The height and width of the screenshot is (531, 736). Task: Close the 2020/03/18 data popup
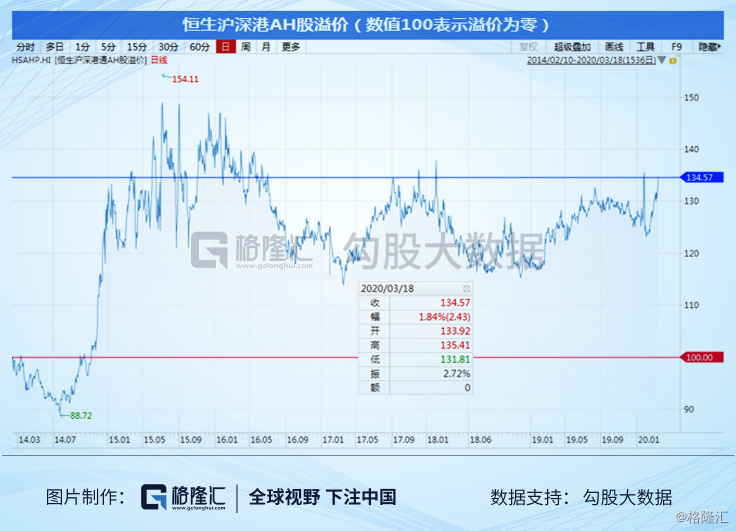pos(466,288)
